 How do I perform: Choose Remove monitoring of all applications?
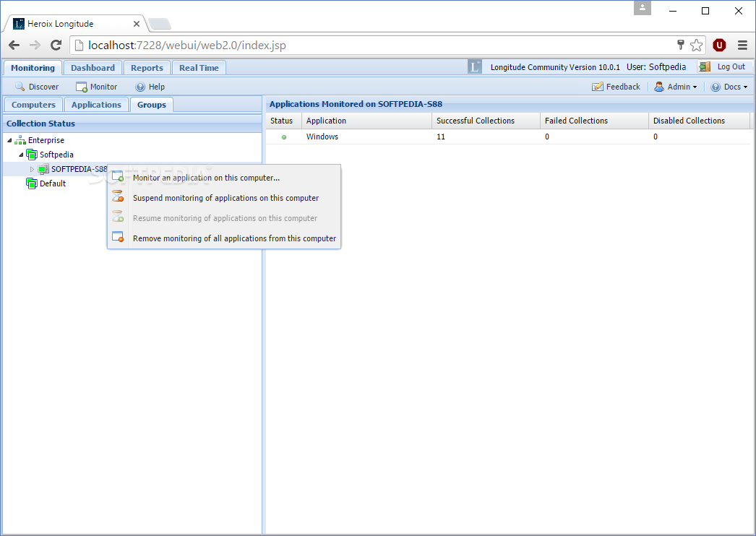pos(224,238)
